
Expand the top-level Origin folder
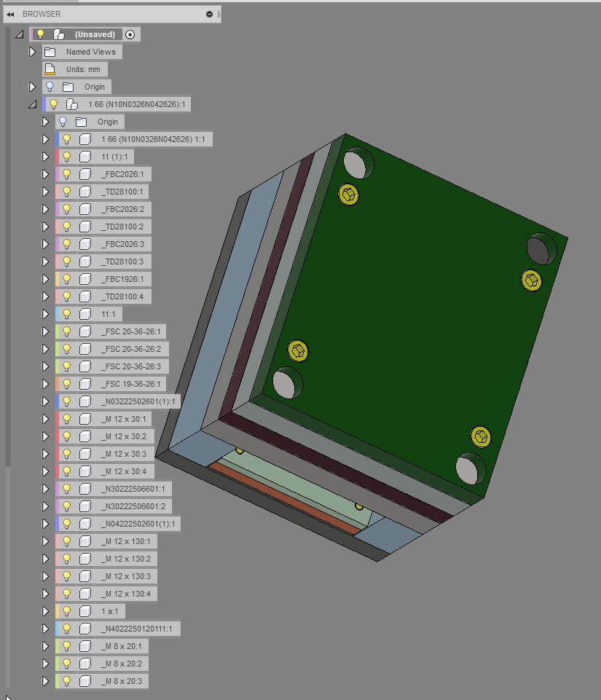32,87
